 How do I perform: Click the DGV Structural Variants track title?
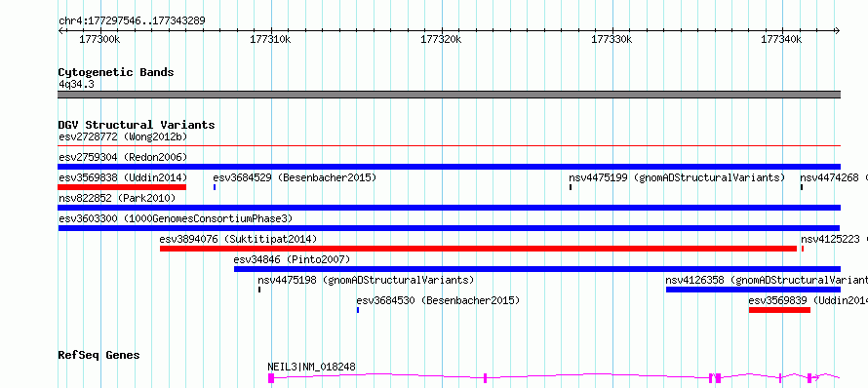click(137, 125)
